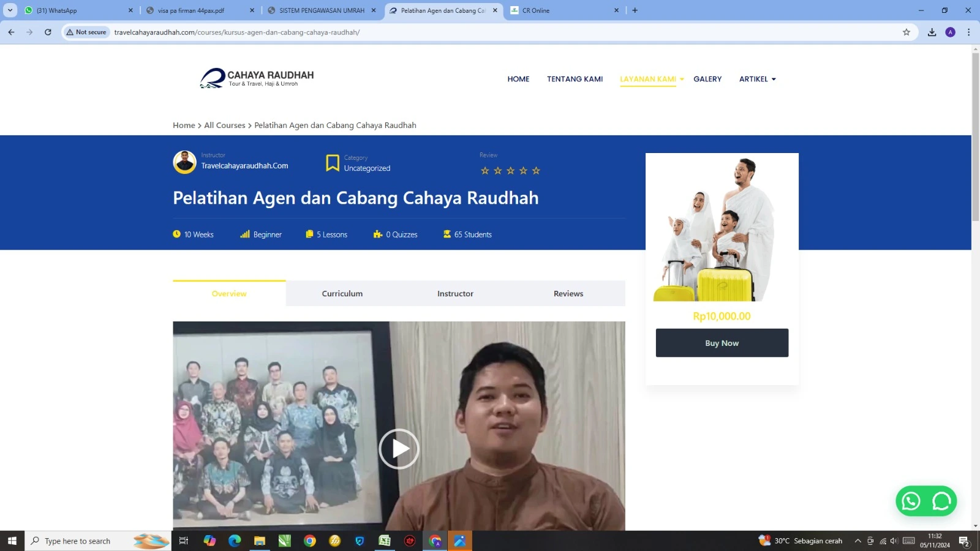
Task: Play the course overview video
Action: [x=399, y=449]
